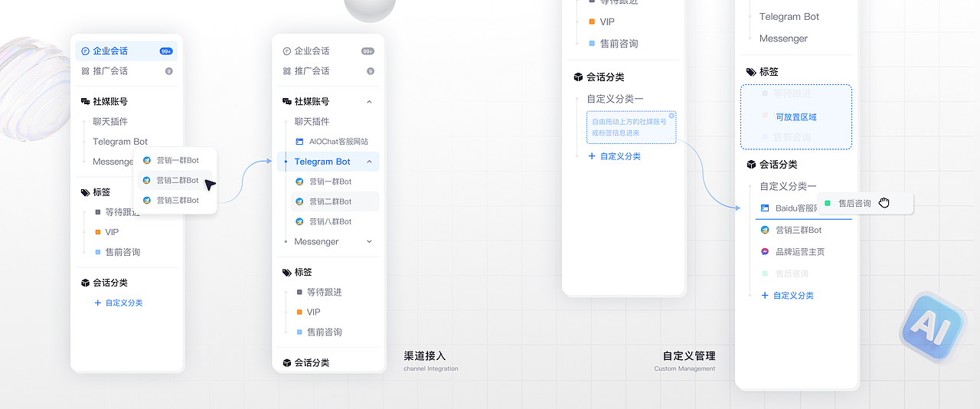
Task: Expand Messenger chevron in the expanded panel
Action: click(x=370, y=241)
